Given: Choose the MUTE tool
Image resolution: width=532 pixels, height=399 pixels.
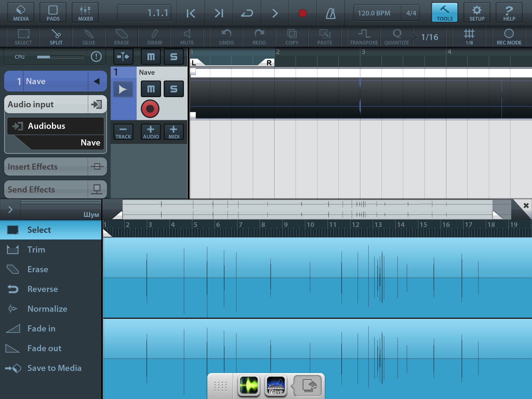Looking at the screenshot, I should point(187,37).
